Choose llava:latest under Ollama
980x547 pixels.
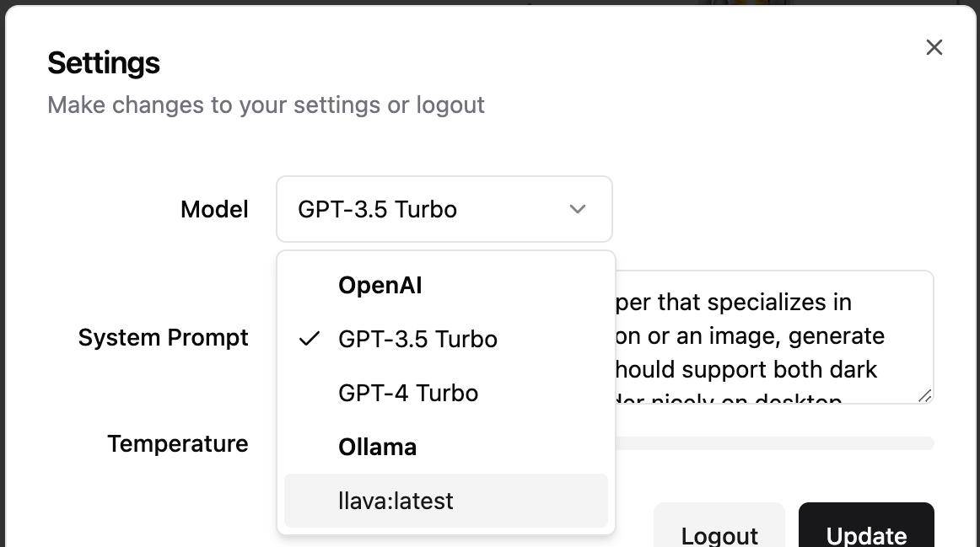pyautogui.click(x=396, y=501)
